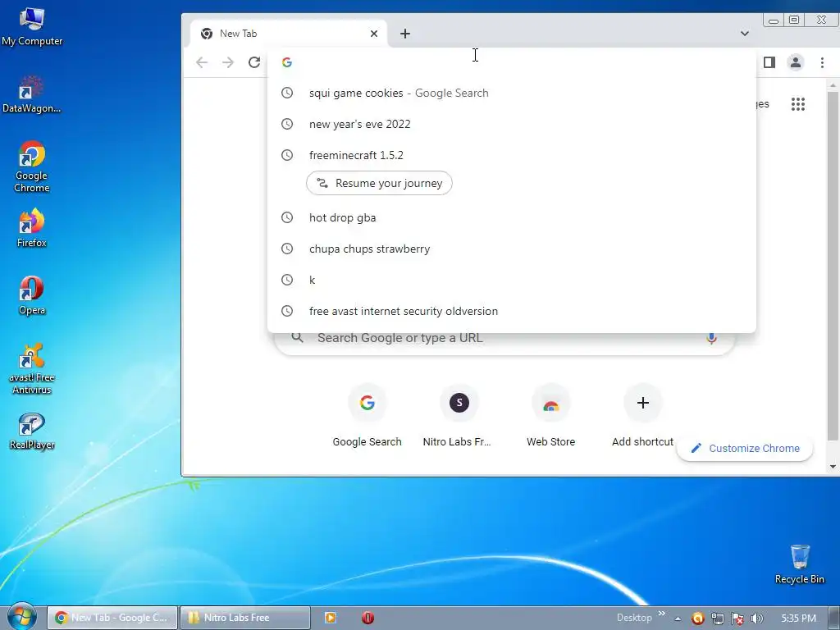
Task: Select suggestion freeminecraft 1.5.2
Action: 512,155
